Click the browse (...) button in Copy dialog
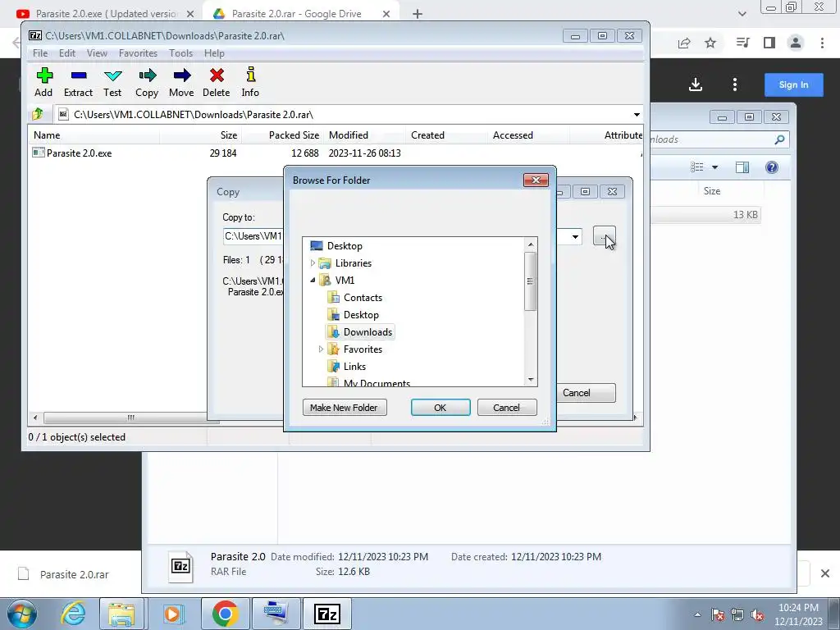This screenshot has height=630, width=840. (x=605, y=236)
